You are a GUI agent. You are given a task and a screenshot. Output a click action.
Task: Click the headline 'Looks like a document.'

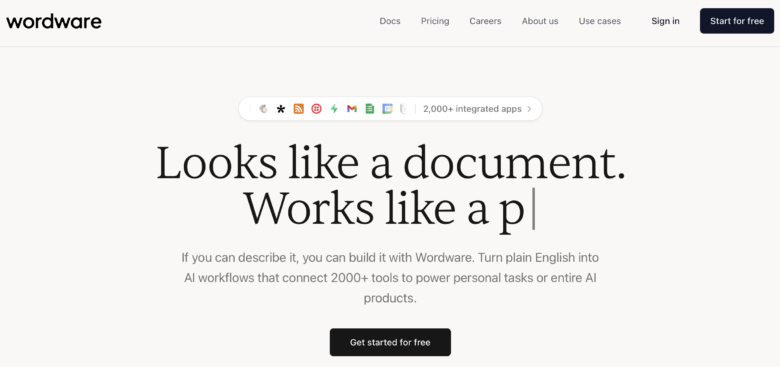pyautogui.click(x=391, y=163)
